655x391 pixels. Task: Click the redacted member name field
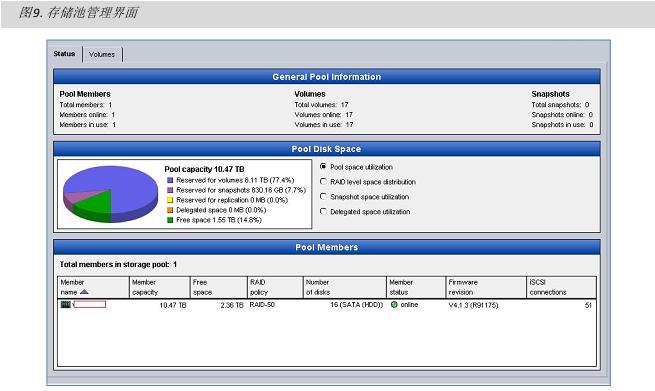[x=89, y=305]
